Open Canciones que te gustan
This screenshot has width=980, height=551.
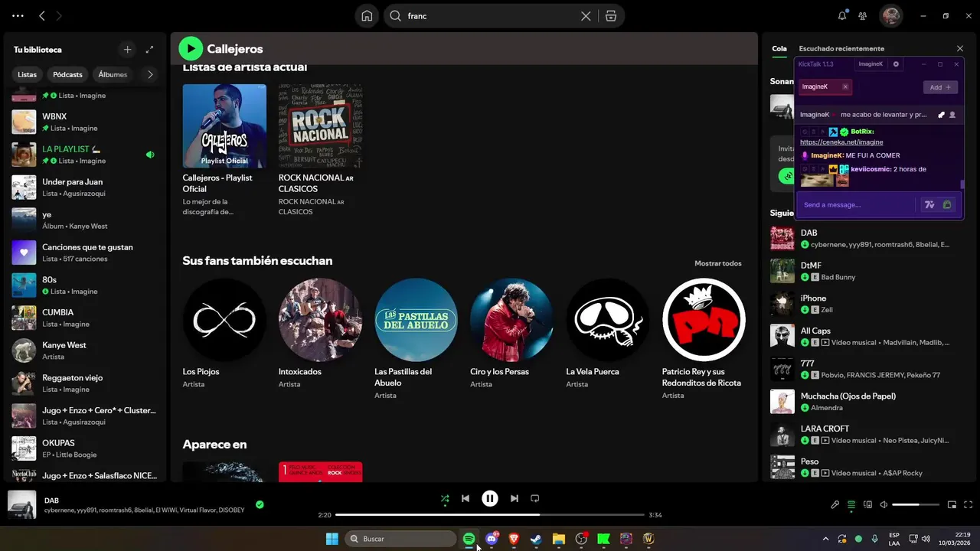coord(84,253)
